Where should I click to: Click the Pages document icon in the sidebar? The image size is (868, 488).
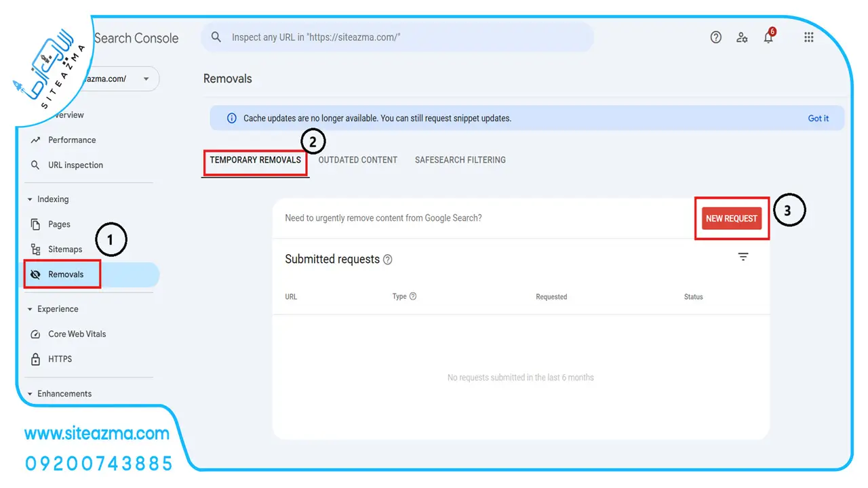click(x=36, y=224)
